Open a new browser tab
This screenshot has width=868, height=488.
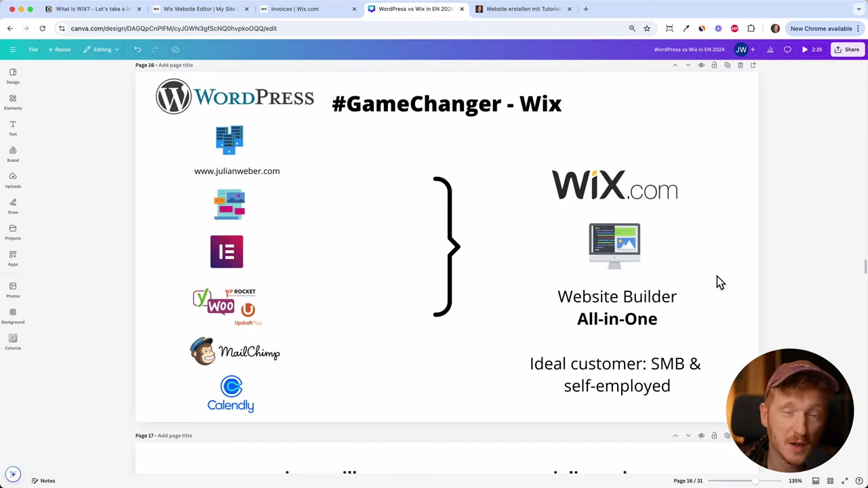tap(586, 9)
